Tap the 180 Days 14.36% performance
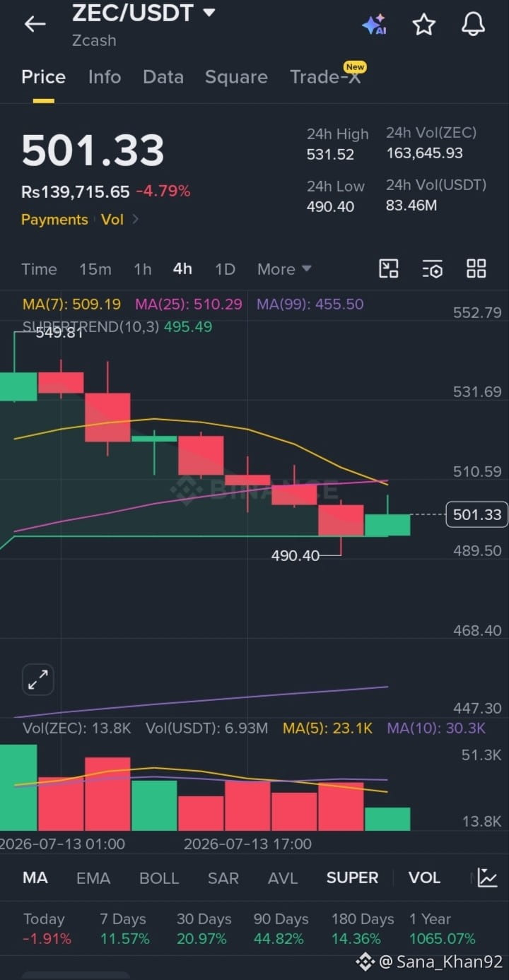Screen dimensions: 509x980 (363, 929)
